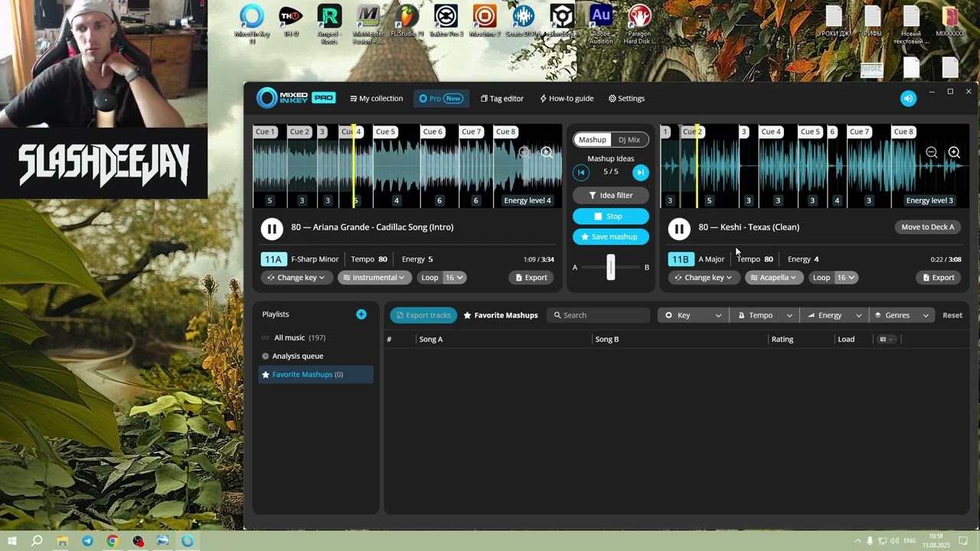980x551 pixels.
Task: Reset the filters
Action: [952, 315]
